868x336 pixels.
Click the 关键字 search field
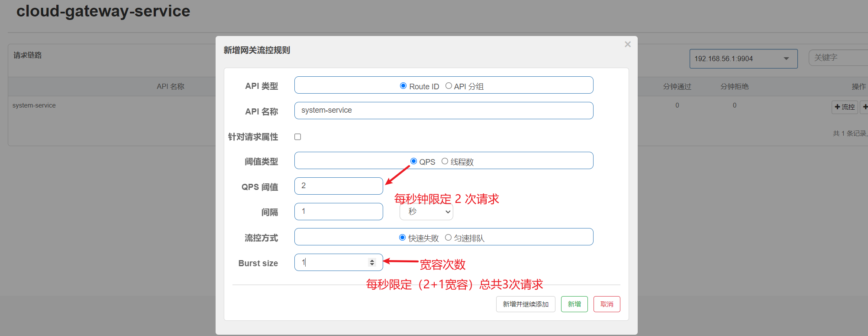838,58
